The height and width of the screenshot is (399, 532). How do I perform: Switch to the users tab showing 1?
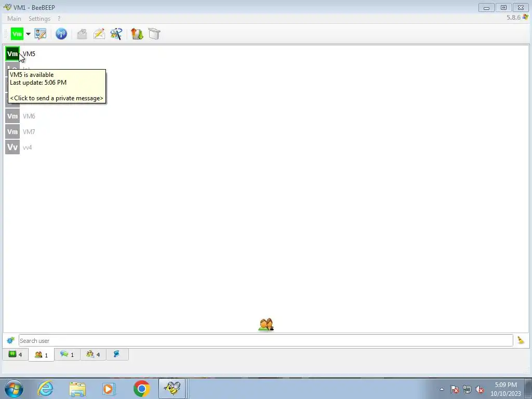[42, 355]
